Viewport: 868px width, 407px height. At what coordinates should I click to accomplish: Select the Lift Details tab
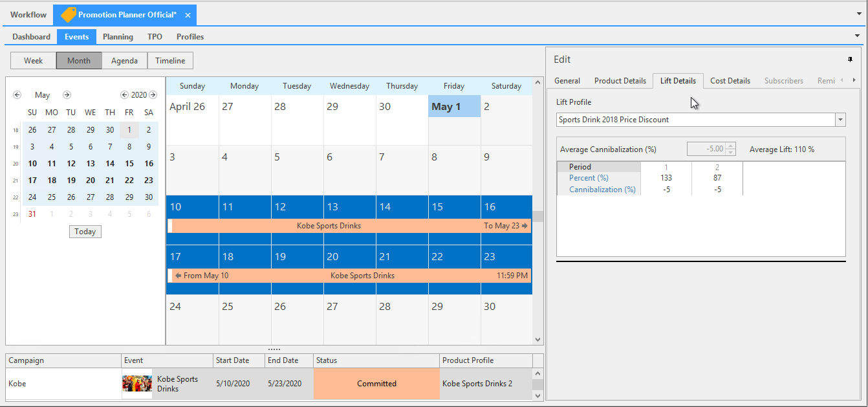coord(678,81)
